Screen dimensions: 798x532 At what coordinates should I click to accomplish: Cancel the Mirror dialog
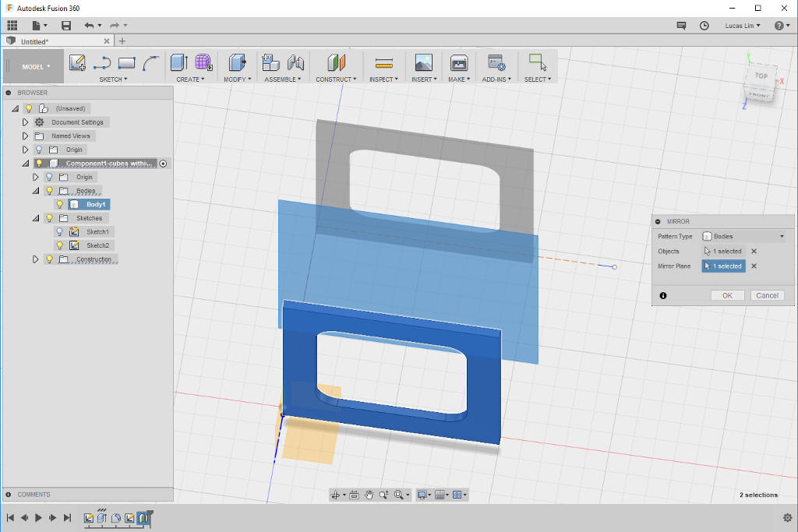pyautogui.click(x=767, y=295)
